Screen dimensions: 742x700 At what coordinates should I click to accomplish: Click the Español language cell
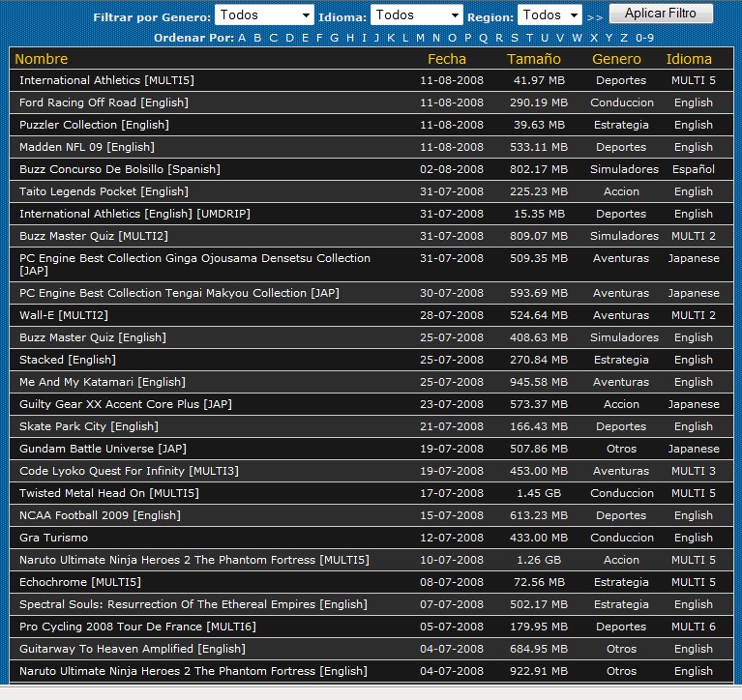pos(694,169)
